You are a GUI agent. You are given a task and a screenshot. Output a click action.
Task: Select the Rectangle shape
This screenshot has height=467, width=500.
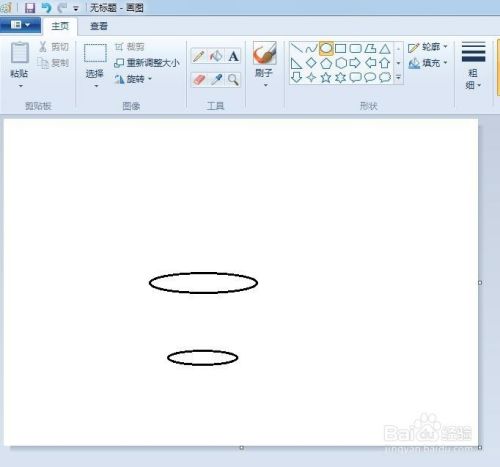click(340, 49)
